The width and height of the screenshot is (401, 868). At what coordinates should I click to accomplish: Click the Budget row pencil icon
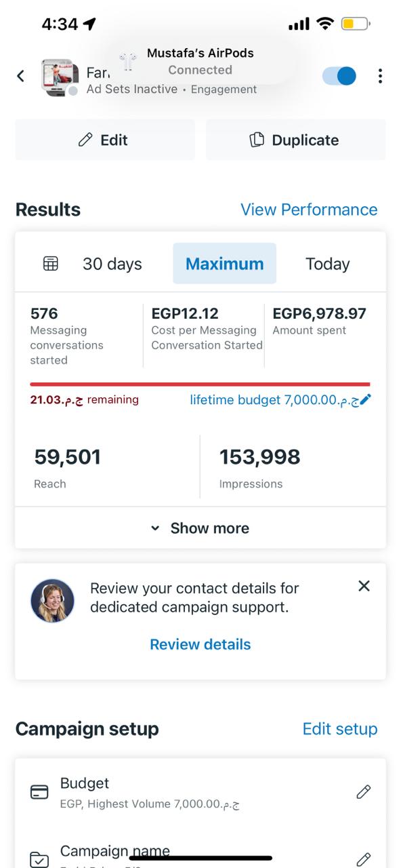(x=364, y=791)
